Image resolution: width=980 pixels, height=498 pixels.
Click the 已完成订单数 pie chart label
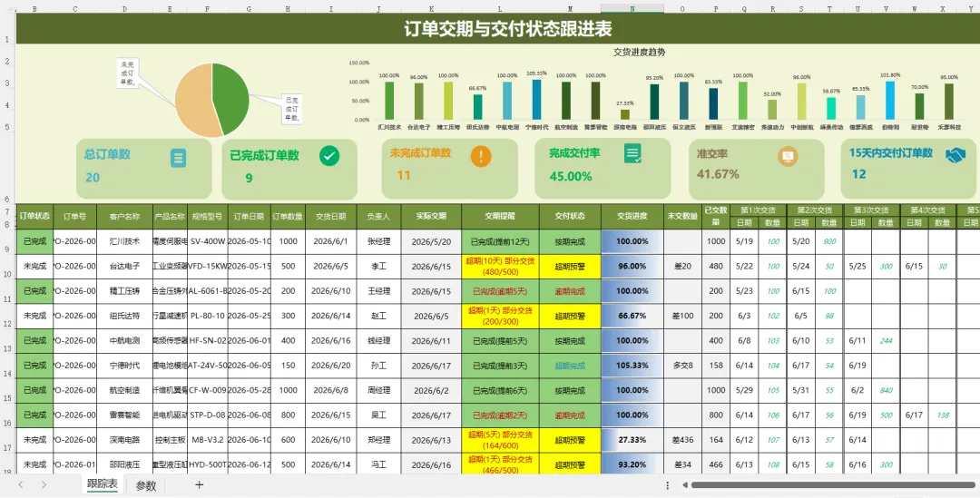coord(292,109)
